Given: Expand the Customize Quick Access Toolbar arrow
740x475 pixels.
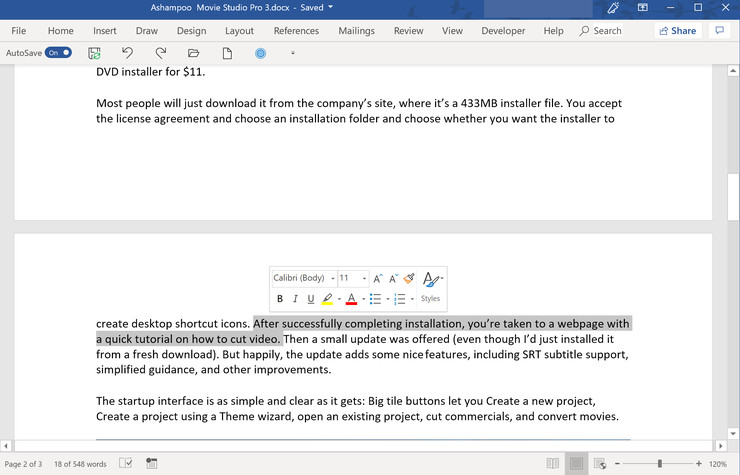Looking at the screenshot, I should (293, 53).
